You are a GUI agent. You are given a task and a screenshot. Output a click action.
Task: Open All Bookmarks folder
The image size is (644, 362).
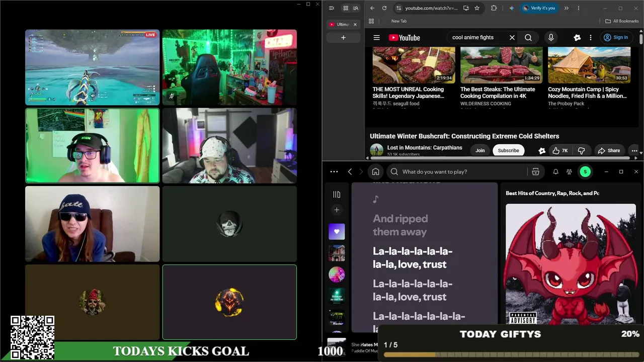622,21
